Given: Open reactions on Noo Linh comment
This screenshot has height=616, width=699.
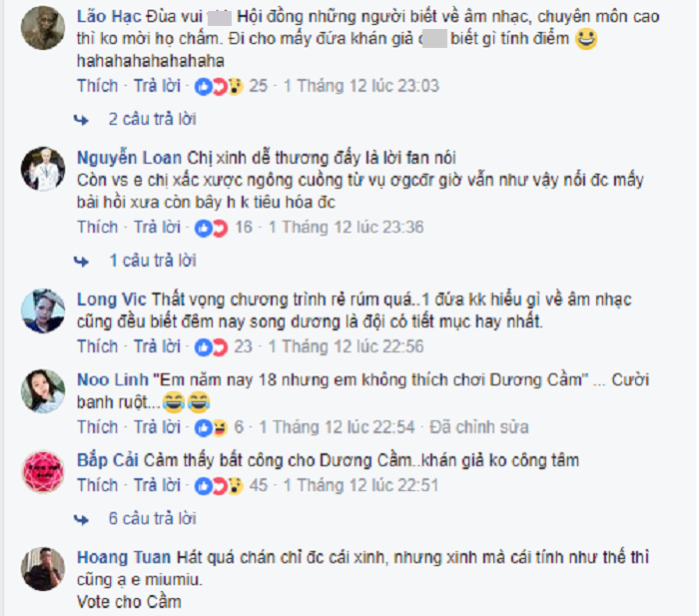Looking at the screenshot, I should click(212, 428).
